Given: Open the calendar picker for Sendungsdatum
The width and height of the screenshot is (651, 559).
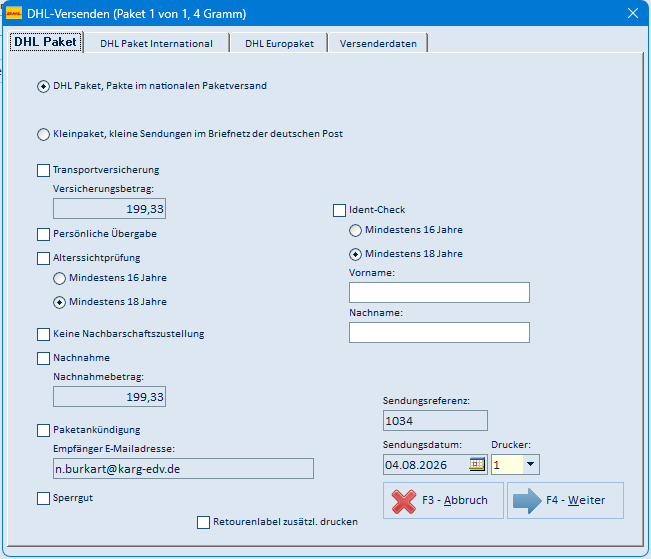Looking at the screenshot, I should [477, 464].
